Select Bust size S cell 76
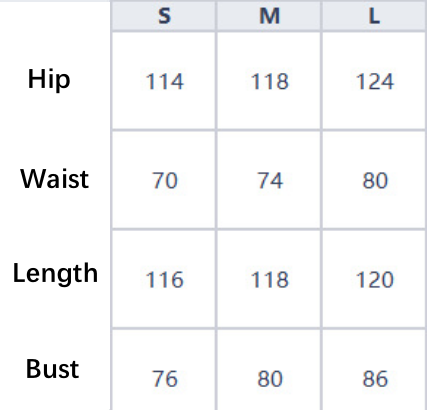Viewport: 427px width, 410px height. click(164, 370)
